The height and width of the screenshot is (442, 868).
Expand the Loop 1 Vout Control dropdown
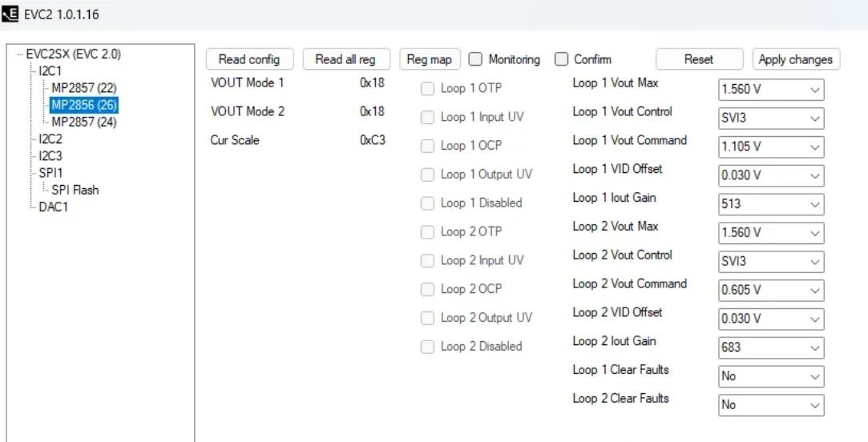771,119
